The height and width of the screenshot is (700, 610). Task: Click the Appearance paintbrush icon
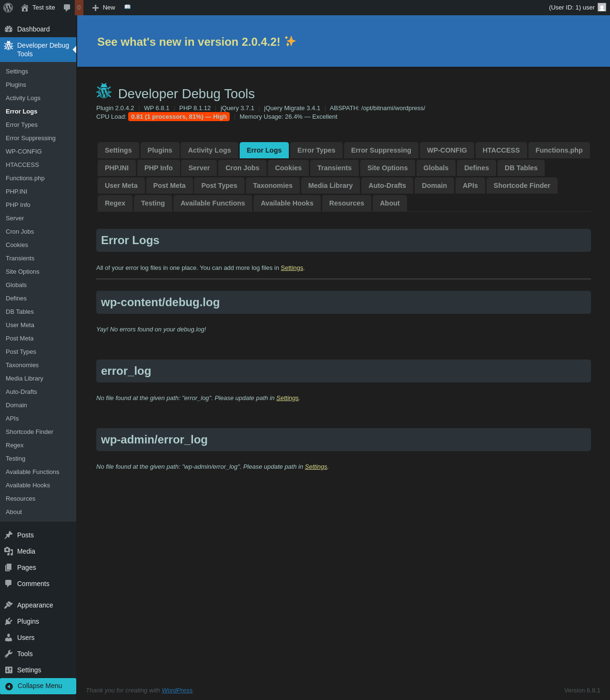pos(9,605)
